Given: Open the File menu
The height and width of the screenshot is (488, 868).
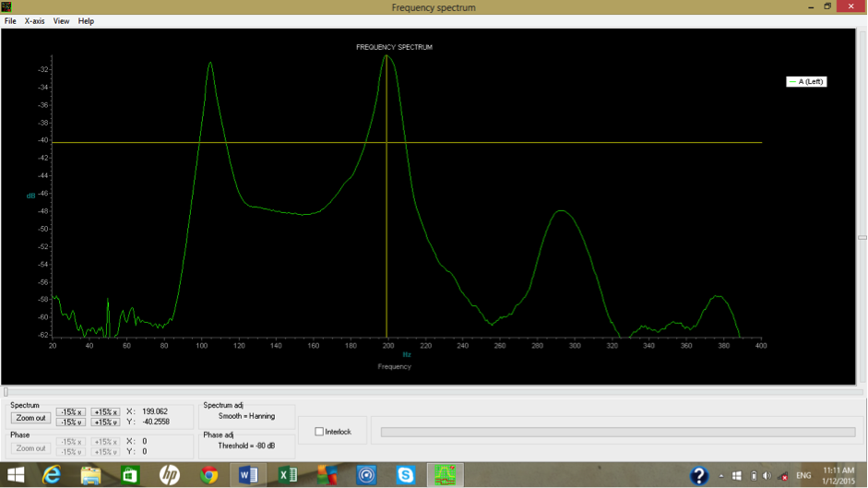Looking at the screenshot, I should [10, 21].
